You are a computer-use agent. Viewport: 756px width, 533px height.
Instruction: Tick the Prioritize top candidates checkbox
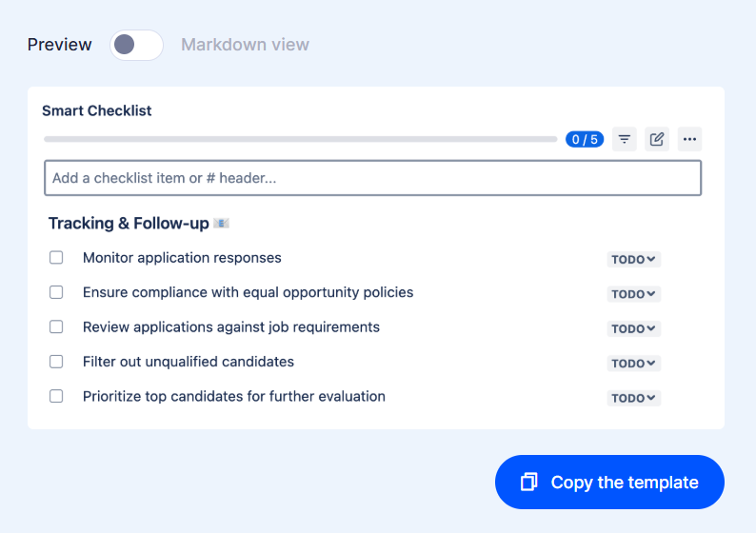(56, 396)
